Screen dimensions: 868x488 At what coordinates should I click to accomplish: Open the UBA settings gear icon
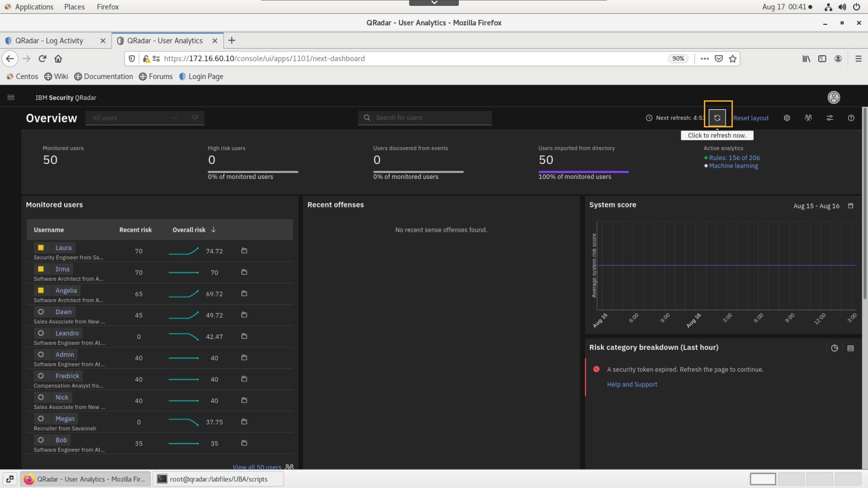tap(787, 118)
